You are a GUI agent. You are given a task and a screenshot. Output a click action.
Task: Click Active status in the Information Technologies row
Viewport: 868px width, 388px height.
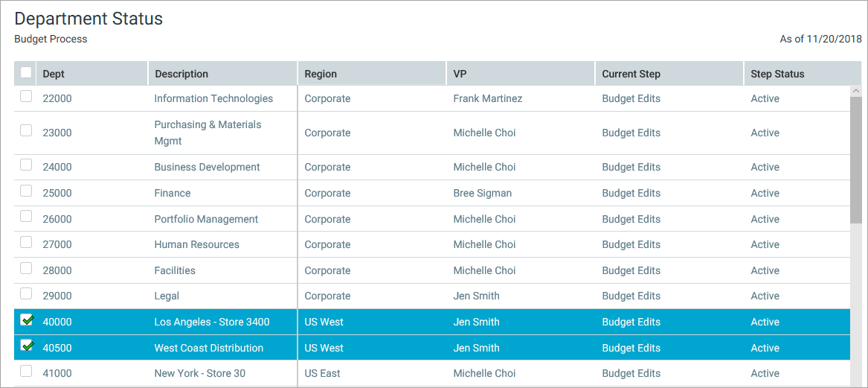point(765,98)
